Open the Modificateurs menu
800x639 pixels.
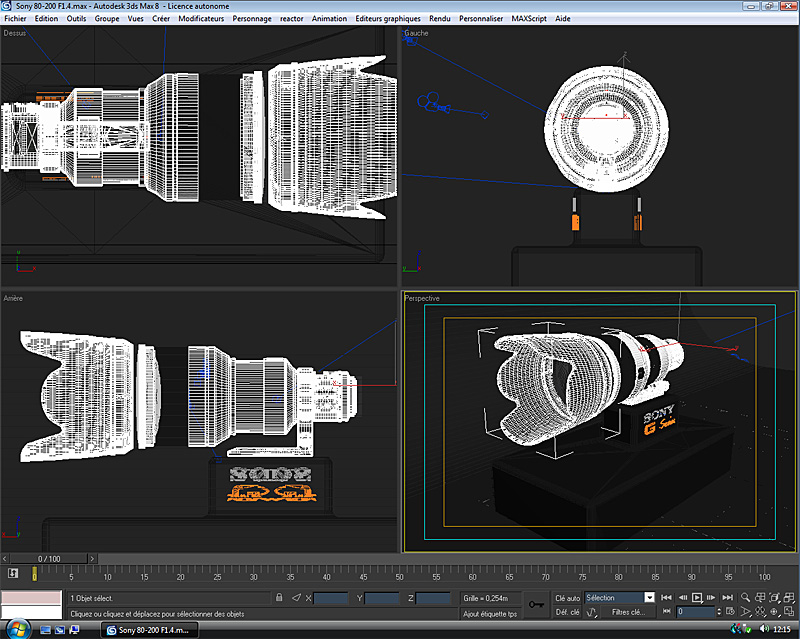(x=201, y=18)
